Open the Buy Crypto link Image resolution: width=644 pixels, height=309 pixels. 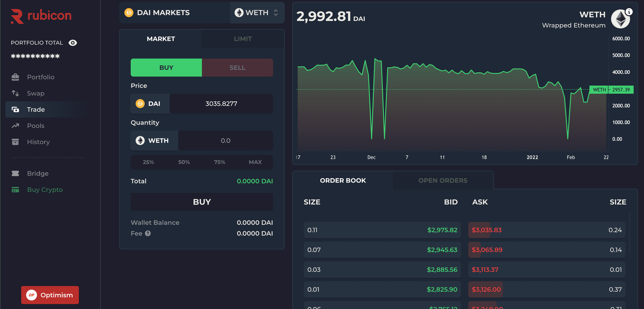pyautogui.click(x=45, y=190)
